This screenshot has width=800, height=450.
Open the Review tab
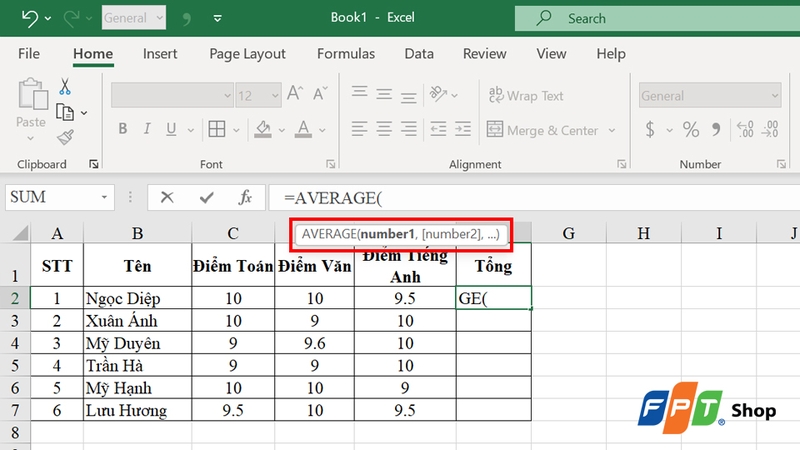click(485, 54)
